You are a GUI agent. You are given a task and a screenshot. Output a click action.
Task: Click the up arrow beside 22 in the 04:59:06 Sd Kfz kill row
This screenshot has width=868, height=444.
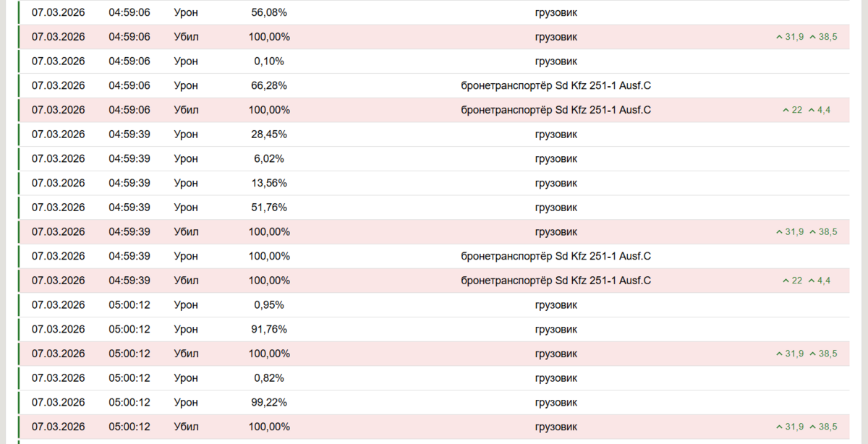[786, 110]
